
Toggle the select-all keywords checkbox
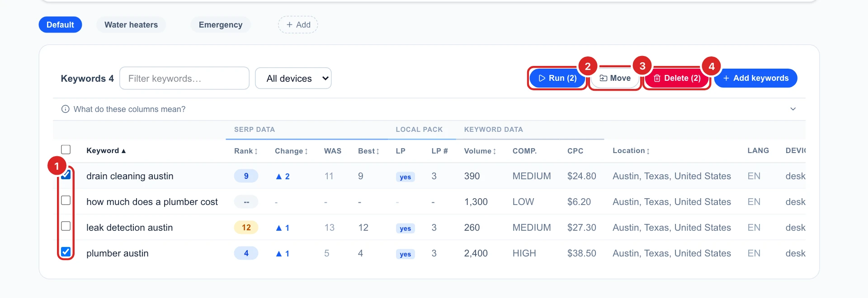[x=66, y=149]
